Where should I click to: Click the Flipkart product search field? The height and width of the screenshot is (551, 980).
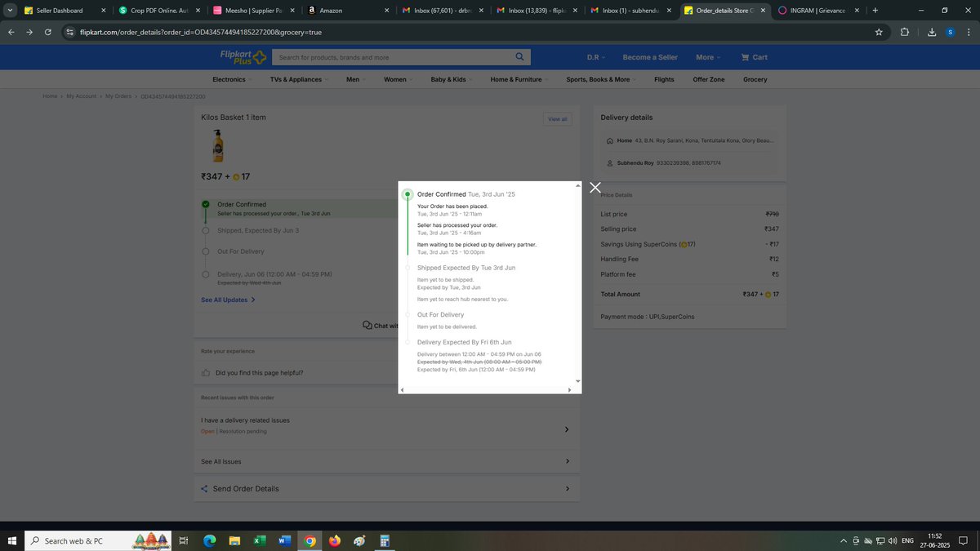(394, 57)
